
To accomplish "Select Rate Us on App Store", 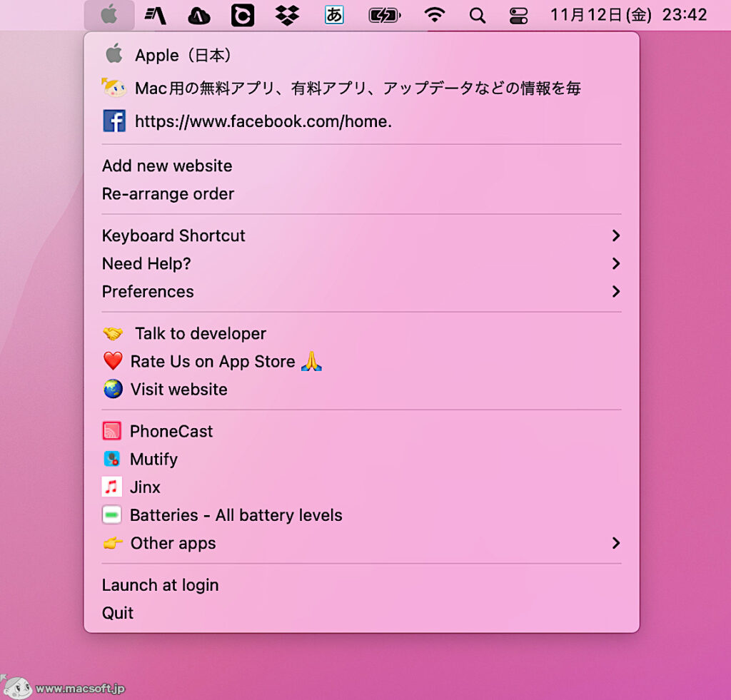I will click(361, 362).
